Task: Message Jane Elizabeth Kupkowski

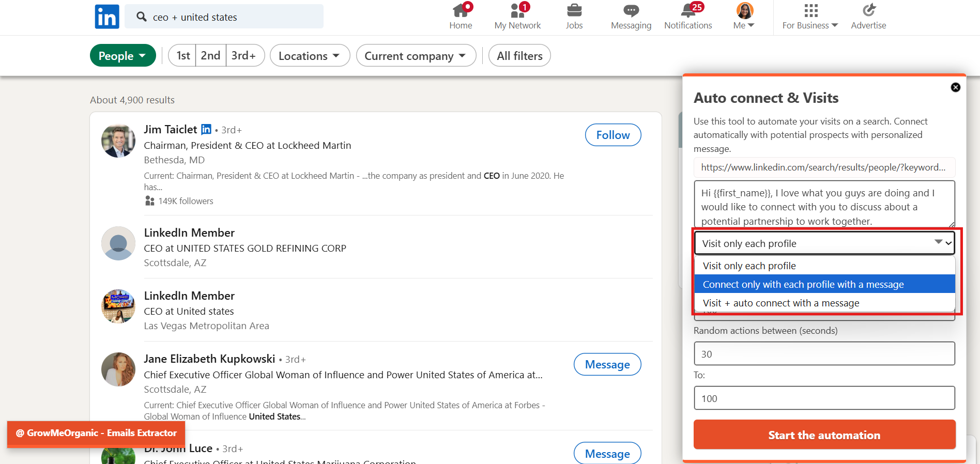Action: [x=607, y=364]
